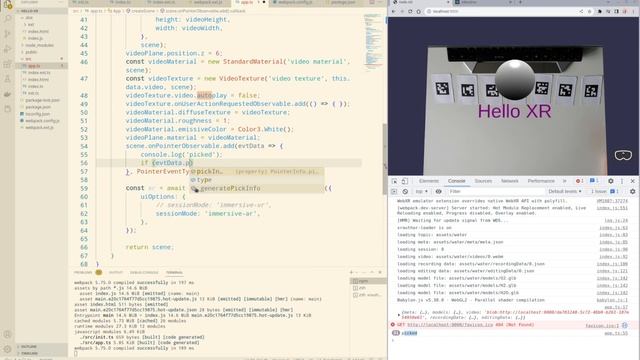Open console settings gear beside issues

pyautogui.click(x=633, y=191)
